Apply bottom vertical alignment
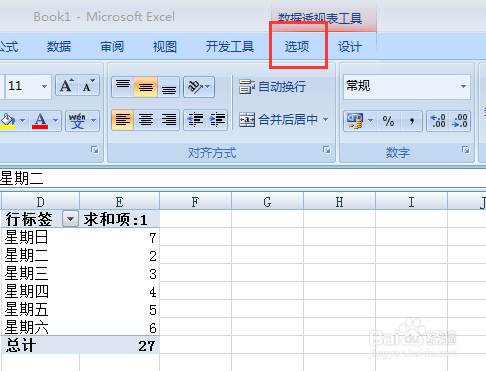This screenshot has height=371, width=486. point(168,87)
